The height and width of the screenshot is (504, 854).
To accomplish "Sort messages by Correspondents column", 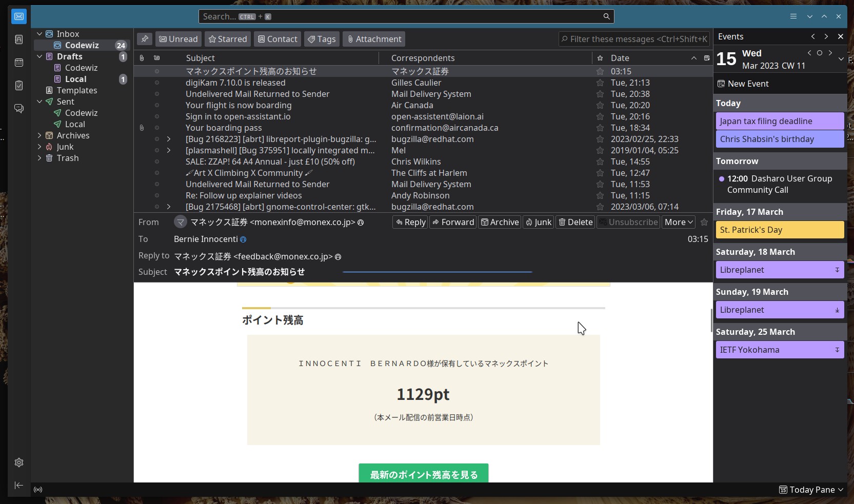I will click(423, 58).
